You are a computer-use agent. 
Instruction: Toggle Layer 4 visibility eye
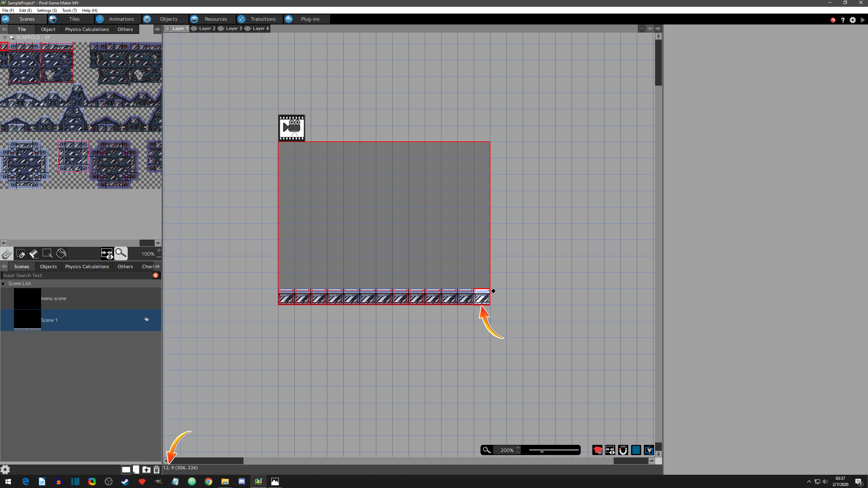tap(248, 29)
